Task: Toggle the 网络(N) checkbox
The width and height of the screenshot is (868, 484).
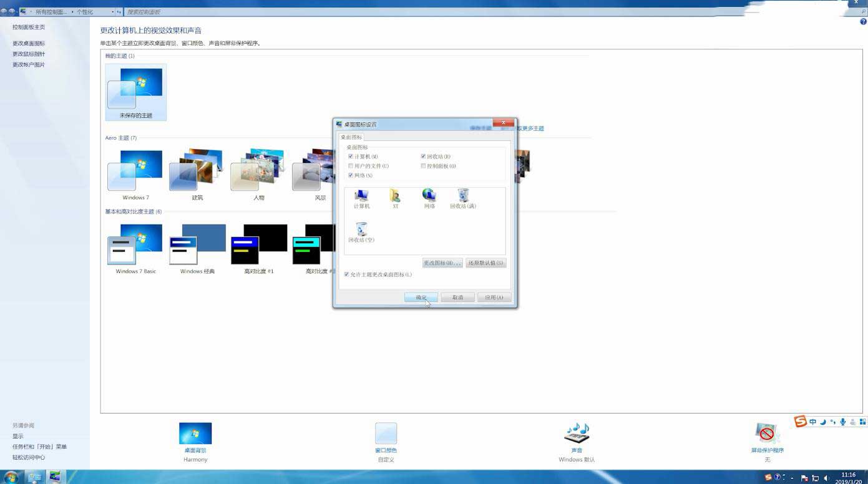Action: 351,175
